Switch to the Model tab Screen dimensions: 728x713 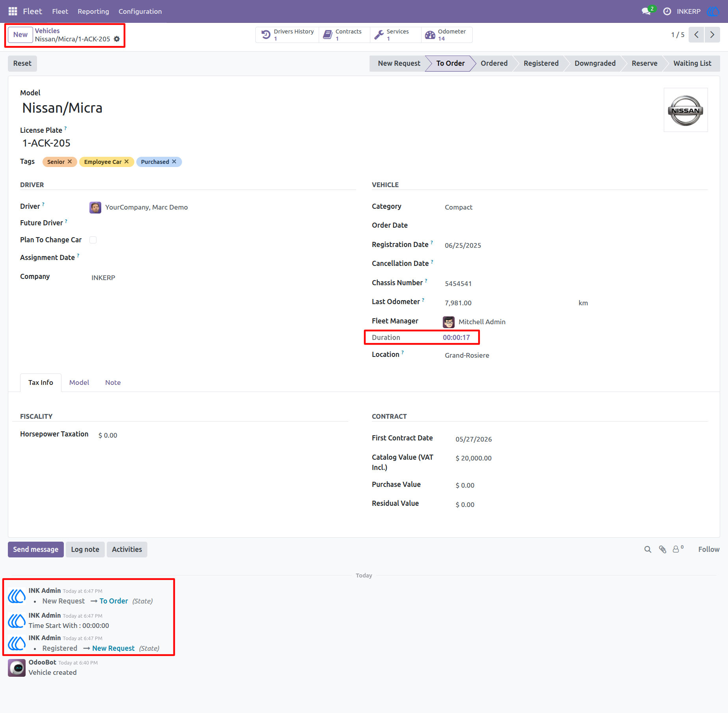click(x=79, y=382)
